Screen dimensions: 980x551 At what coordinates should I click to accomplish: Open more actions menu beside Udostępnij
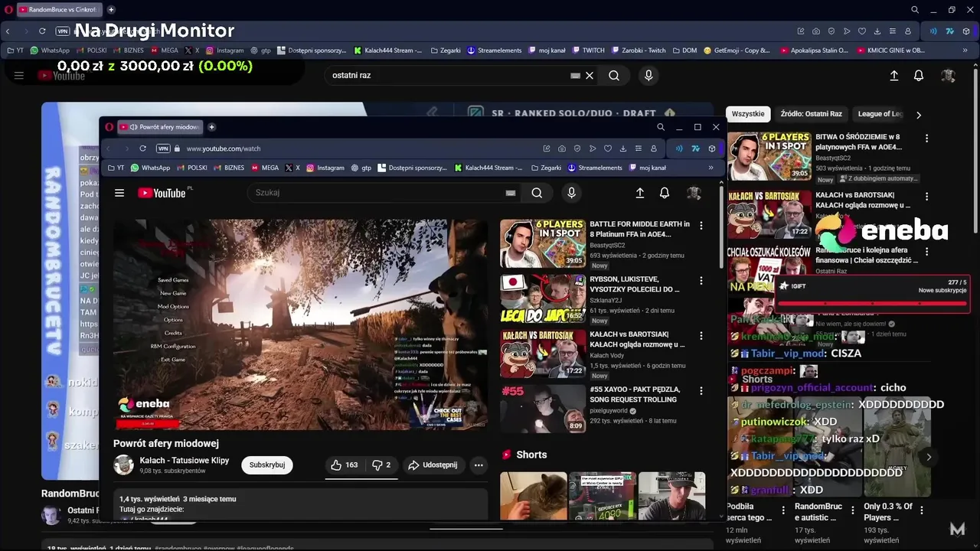pyautogui.click(x=479, y=465)
